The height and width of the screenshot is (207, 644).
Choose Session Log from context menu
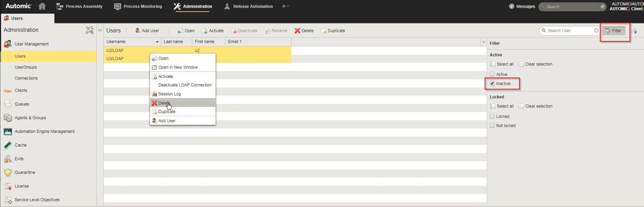(183, 94)
